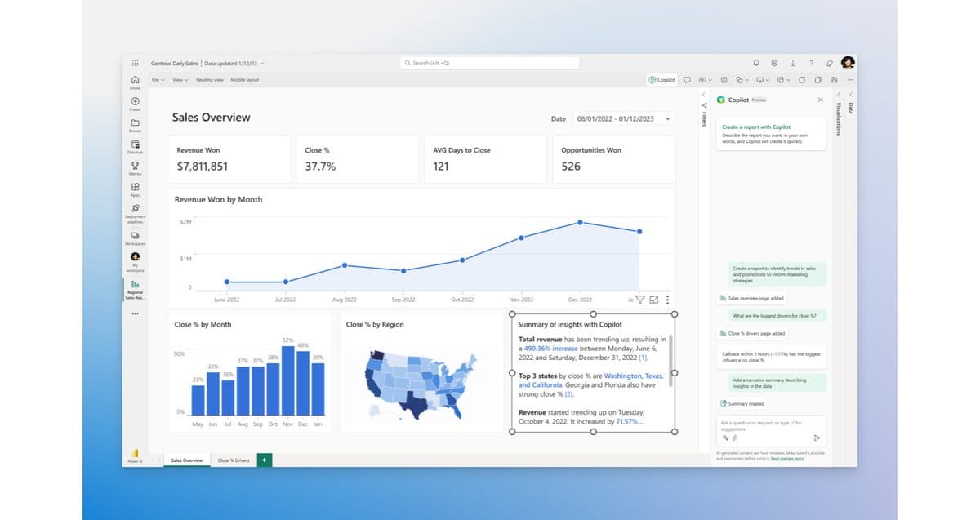Click the filter icon on the line chart
980x520 pixels.
[x=640, y=300]
